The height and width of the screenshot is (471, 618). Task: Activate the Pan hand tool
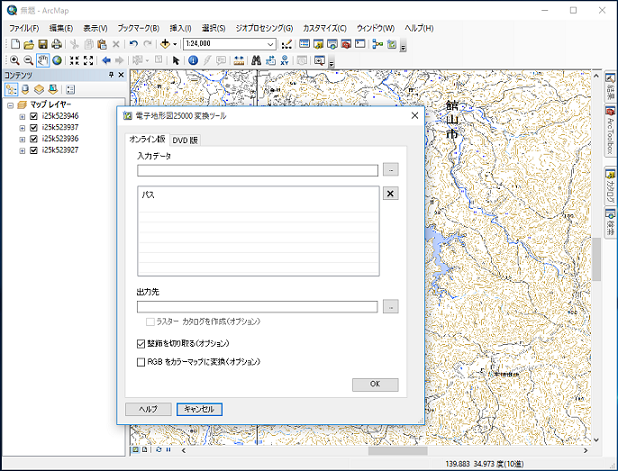tap(43, 60)
